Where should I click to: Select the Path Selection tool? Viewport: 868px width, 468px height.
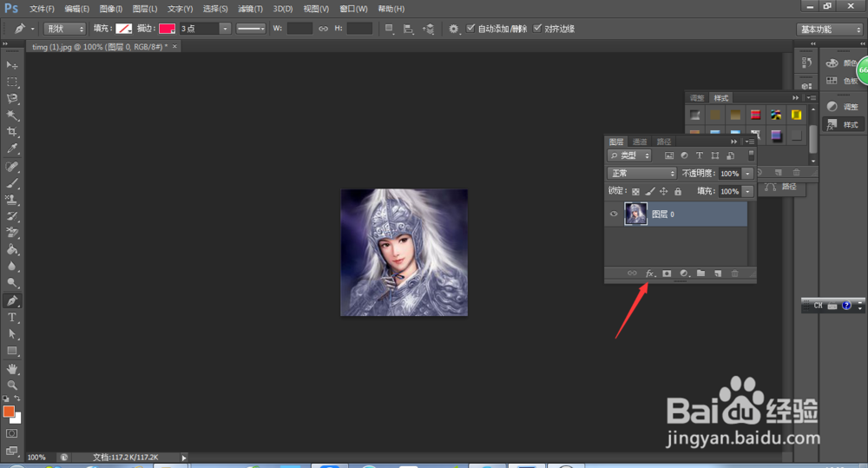click(11, 334)
